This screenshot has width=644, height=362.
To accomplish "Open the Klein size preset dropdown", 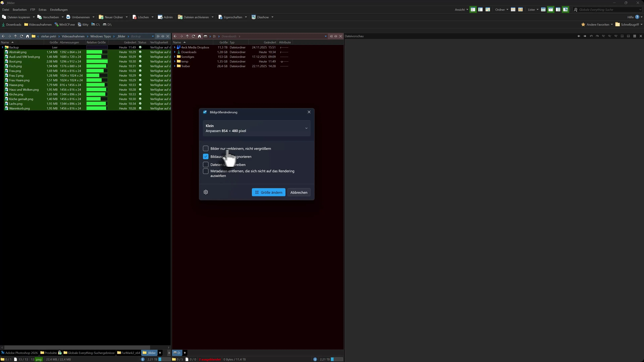I will pos(256,128).
